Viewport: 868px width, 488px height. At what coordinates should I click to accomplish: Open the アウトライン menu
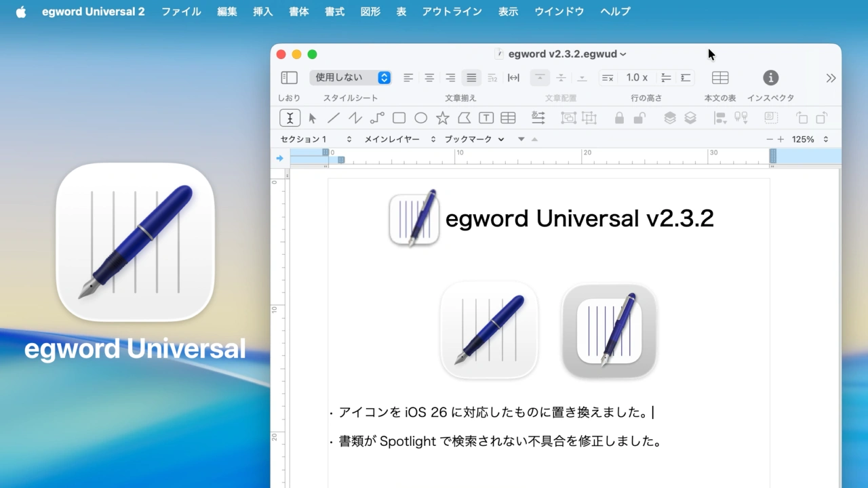click(x=452, y=12)
